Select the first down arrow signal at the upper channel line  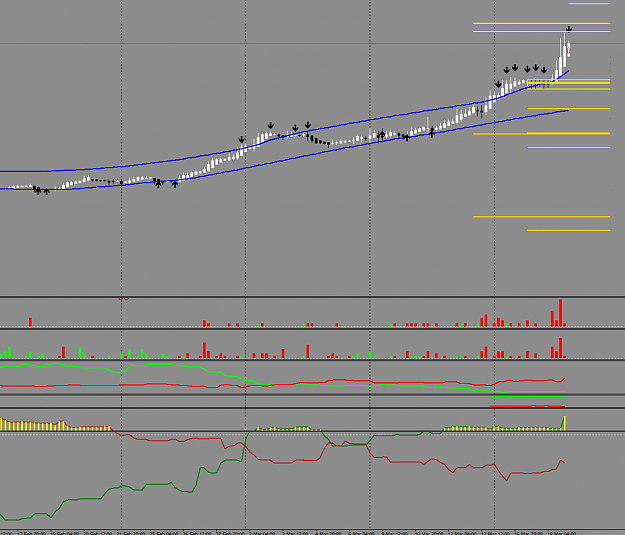pos(242,140)
